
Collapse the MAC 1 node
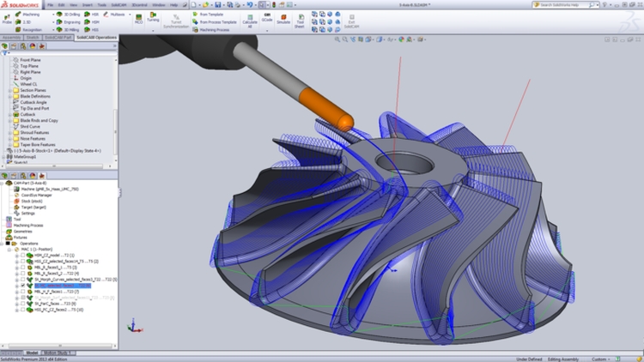pos(9,250)
